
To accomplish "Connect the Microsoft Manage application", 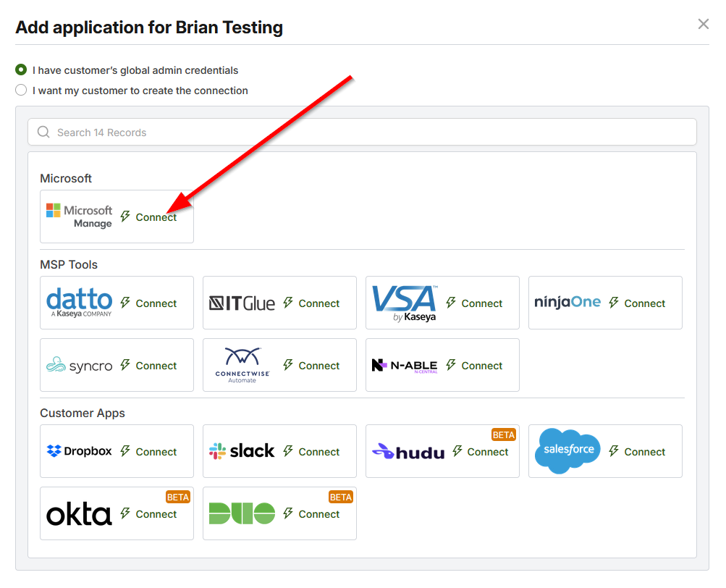I will (155, 217).
